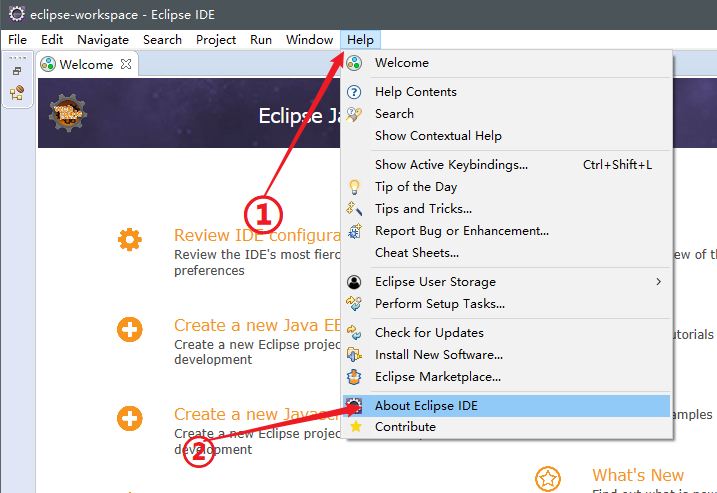Open the Navigate menu
The width and height of the screenshot is (717, 493).
[x=103, y=40]
